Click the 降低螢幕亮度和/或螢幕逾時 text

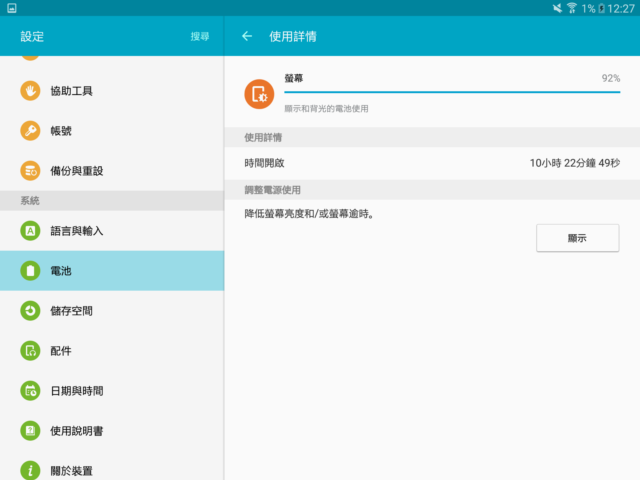[x=309, y=213]
